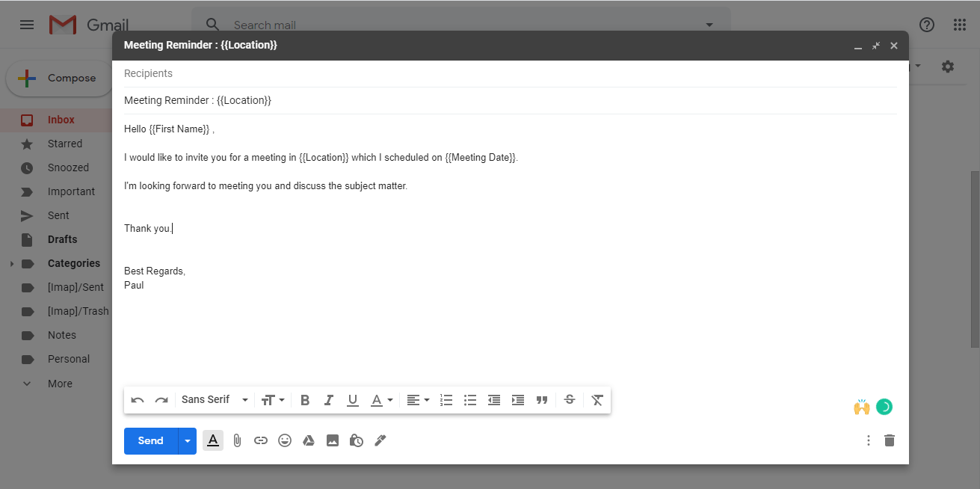Open the Gmail main menu hamburger

pos(27,25)
